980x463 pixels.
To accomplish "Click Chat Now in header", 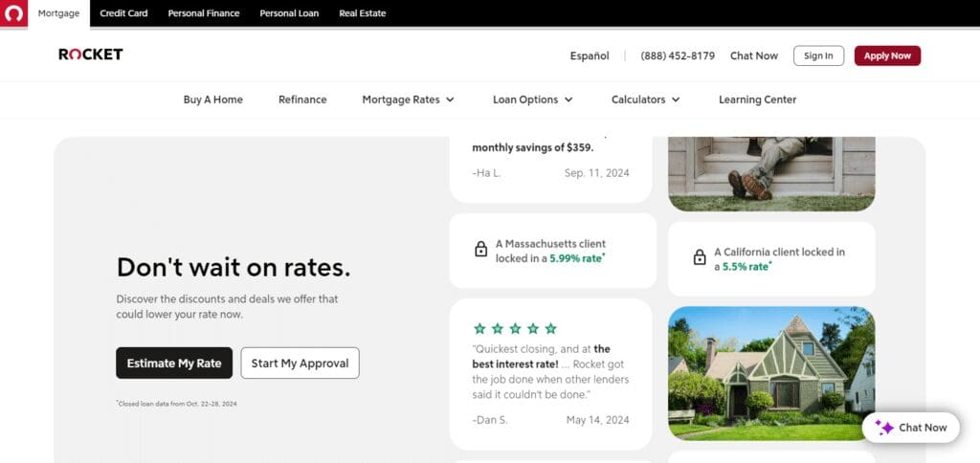I will click(754, 55).
